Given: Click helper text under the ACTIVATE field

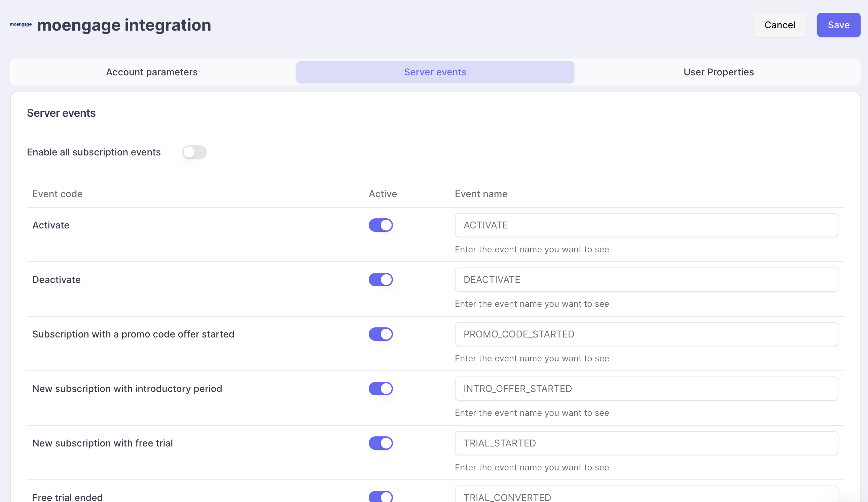Looking at the screenshot, I should point(532,249).
